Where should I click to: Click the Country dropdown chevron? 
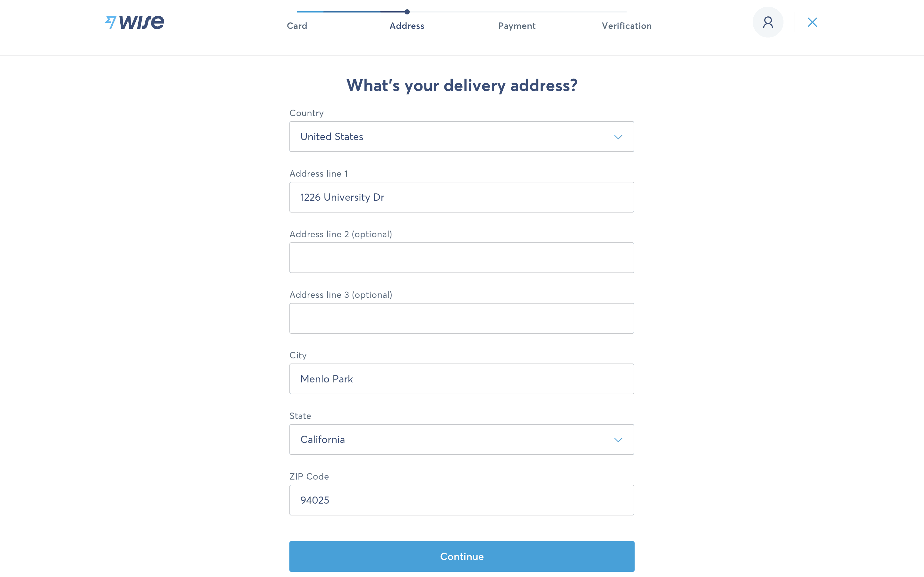click(619, 136)
